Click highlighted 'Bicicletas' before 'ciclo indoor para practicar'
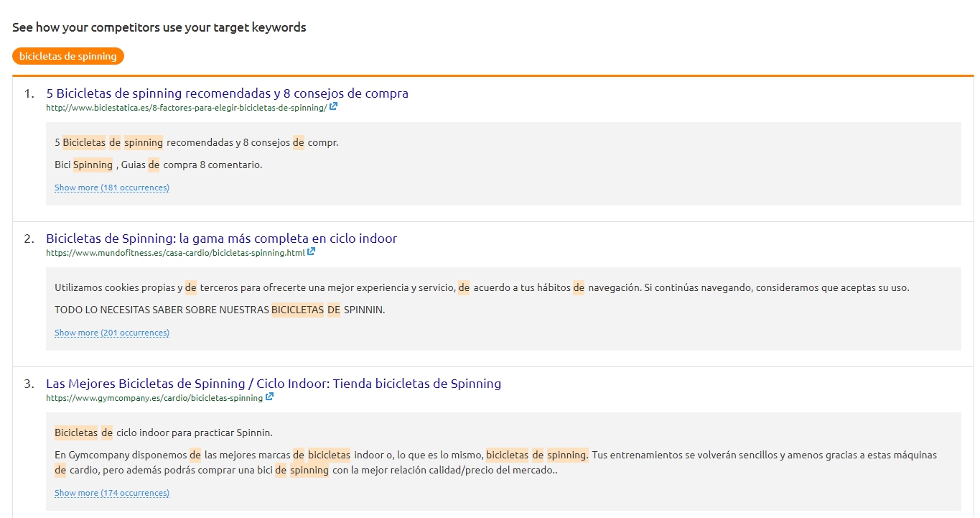Viewport: 980px width, 518px height. click(x=76, y=433)
